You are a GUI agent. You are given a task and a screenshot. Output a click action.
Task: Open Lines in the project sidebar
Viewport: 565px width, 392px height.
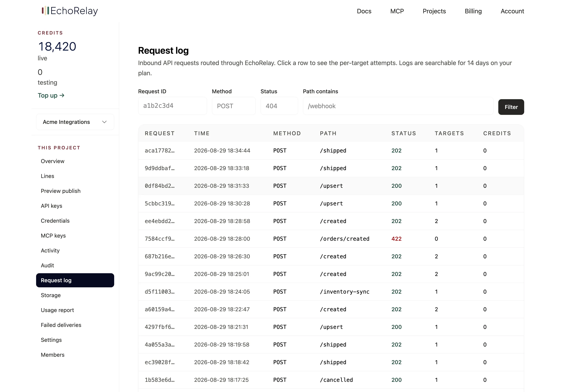(75, 176)
